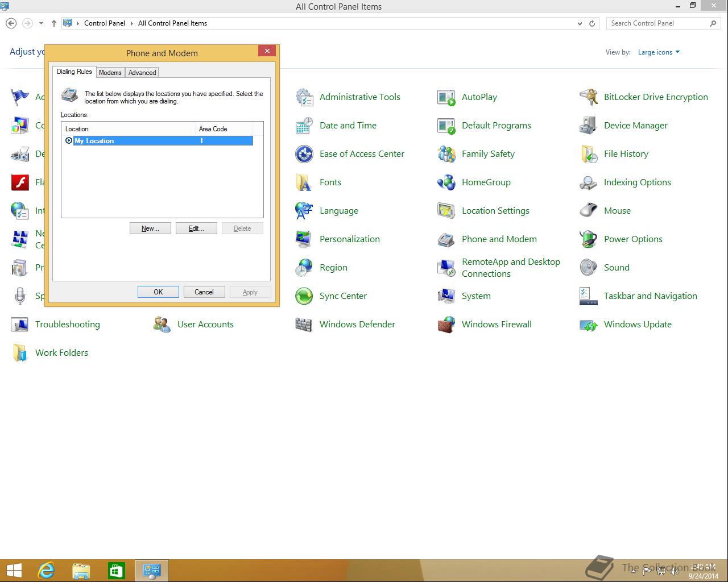Click All Control Panel Items breadcrumb
Screen dimensions: 728x582
coord(172,23)
